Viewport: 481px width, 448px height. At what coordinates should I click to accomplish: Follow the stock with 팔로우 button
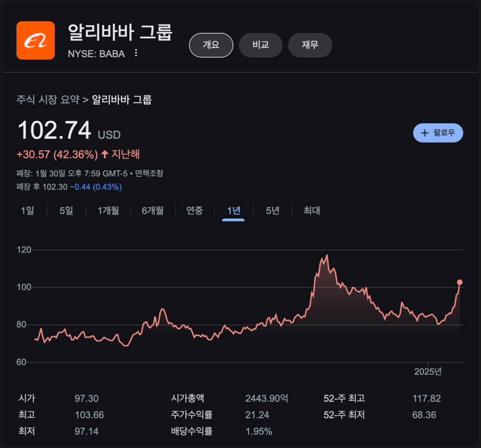(x=438, y=133)
